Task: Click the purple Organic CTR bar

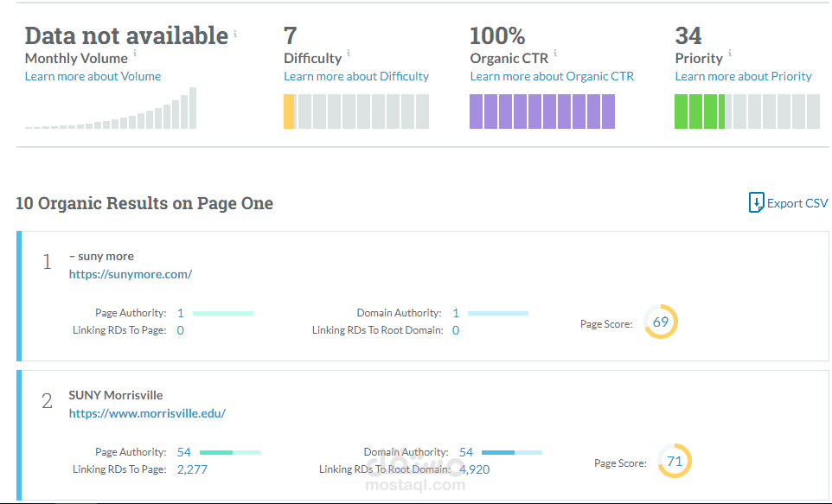Action: (542, 112)
